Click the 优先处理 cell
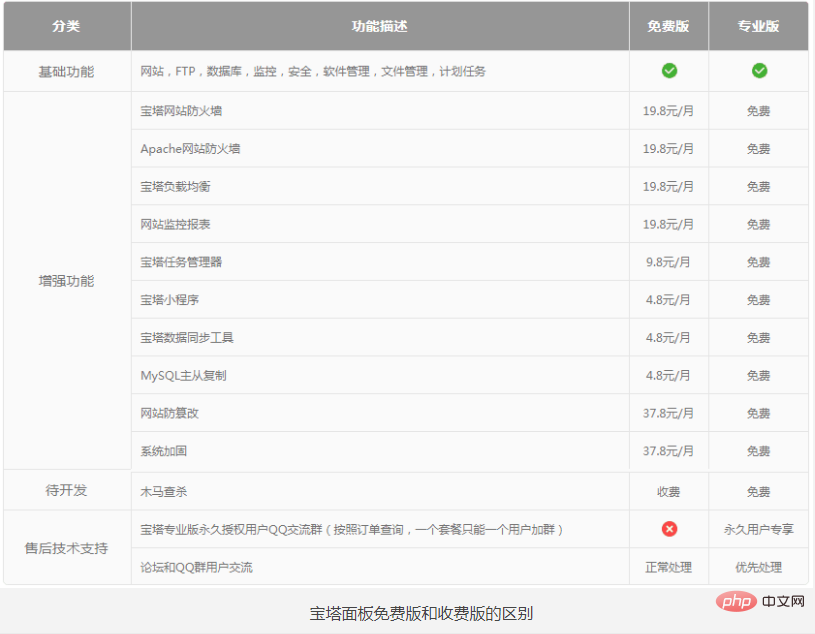The width and height of the screenshot is (815, 634). coord(758,567)
